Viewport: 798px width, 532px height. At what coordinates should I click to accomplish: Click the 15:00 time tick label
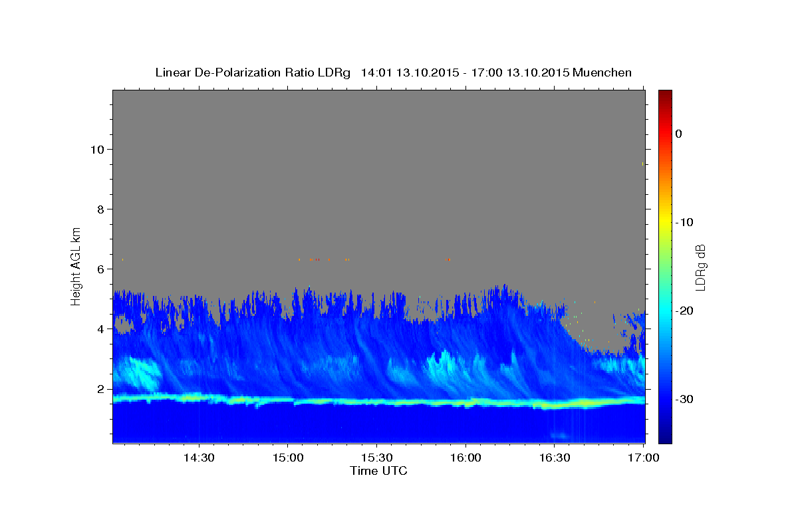(x=287, y=458)
